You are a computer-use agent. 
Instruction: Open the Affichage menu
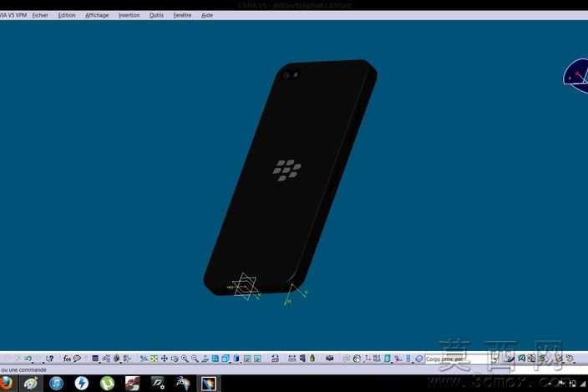point(97,15)
